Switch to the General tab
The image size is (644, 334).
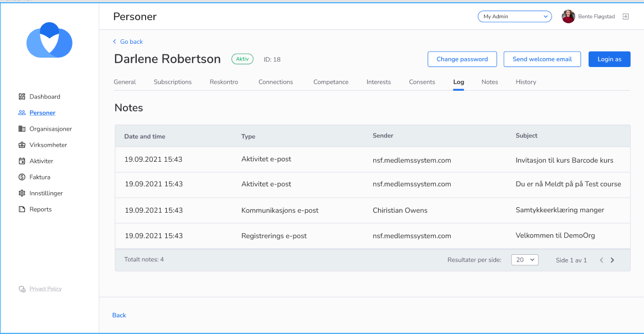125,82
